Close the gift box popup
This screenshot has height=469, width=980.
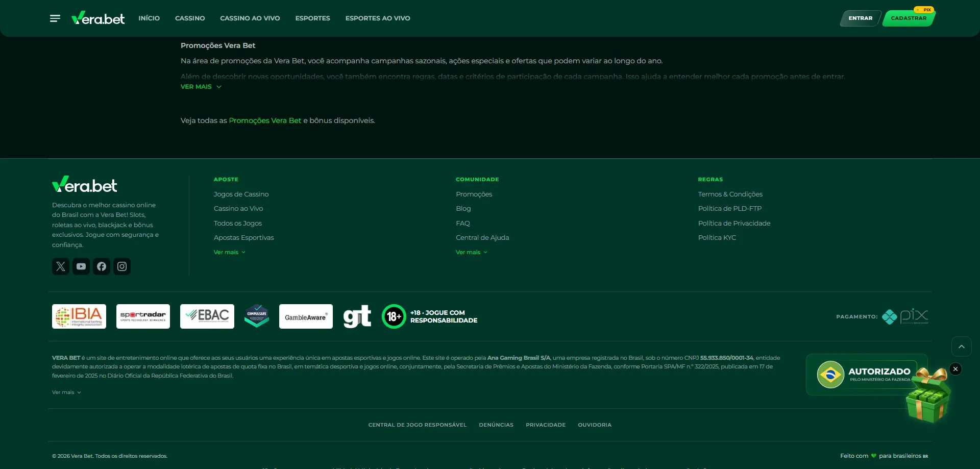point(955,369)
